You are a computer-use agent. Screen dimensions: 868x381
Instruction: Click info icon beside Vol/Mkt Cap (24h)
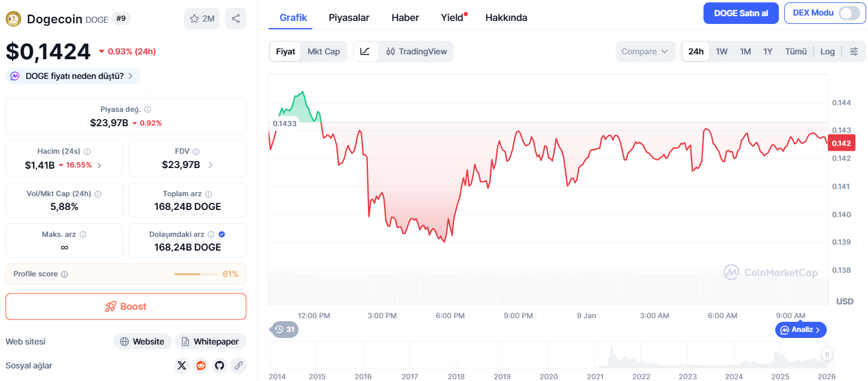[x=98, y=194]
